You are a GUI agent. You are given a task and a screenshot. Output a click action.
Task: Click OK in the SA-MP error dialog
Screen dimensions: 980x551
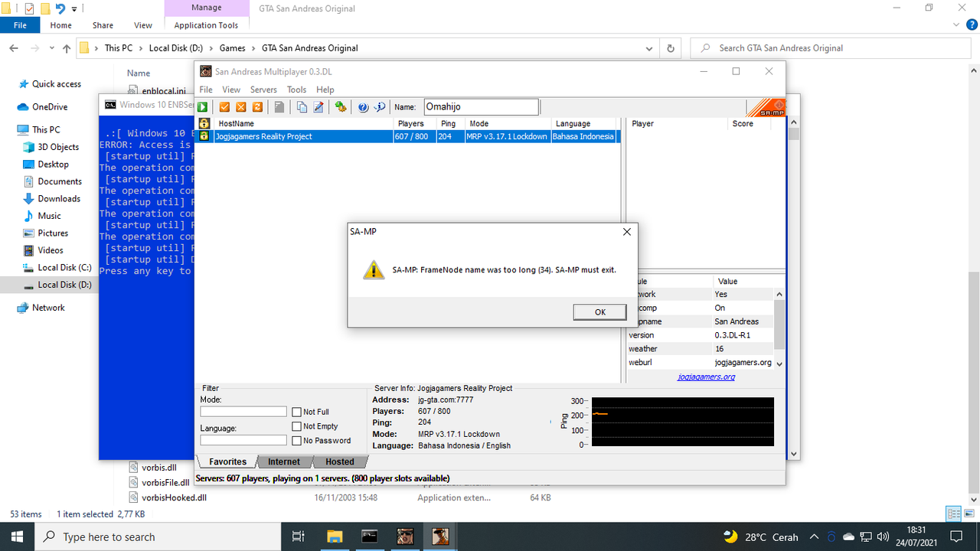coord(600,311)
